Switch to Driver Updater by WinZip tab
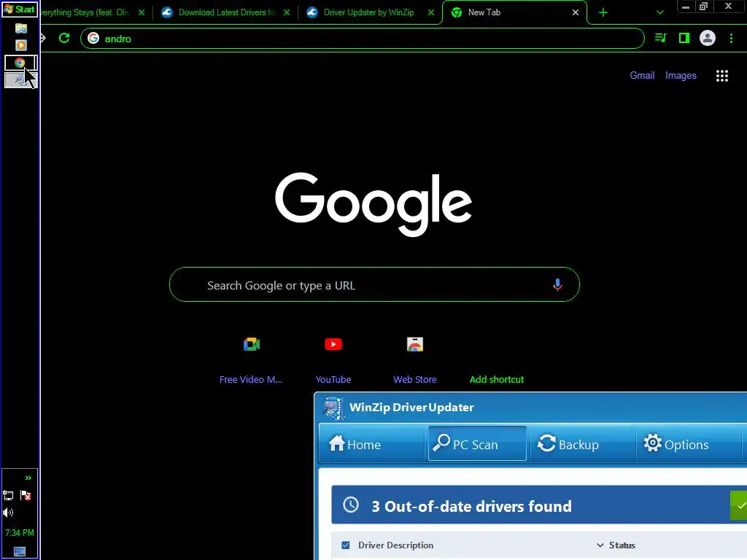The height and width of the screenshot is (560, 747). 368,12
